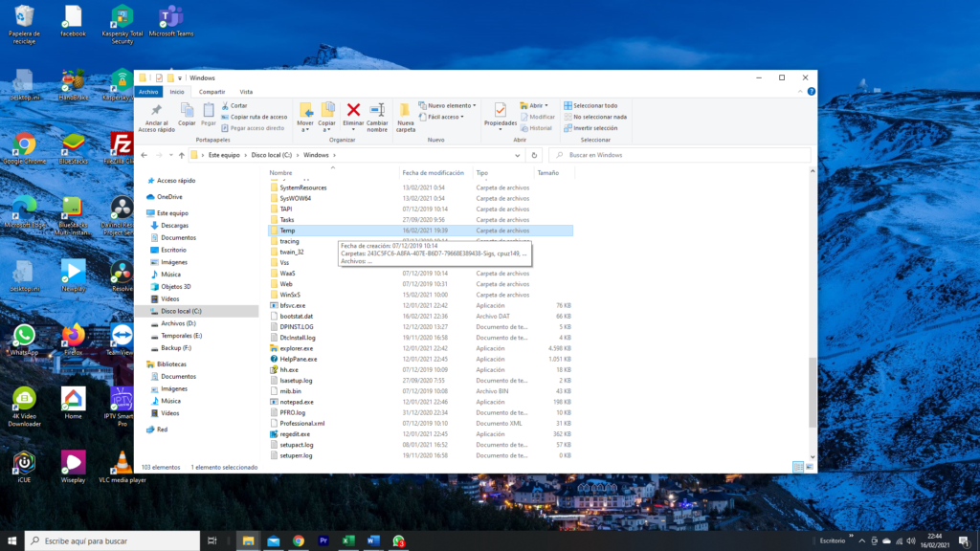Open the Fácil acceso dropdown
980x551 pixels.
click(x=445, y=117)
